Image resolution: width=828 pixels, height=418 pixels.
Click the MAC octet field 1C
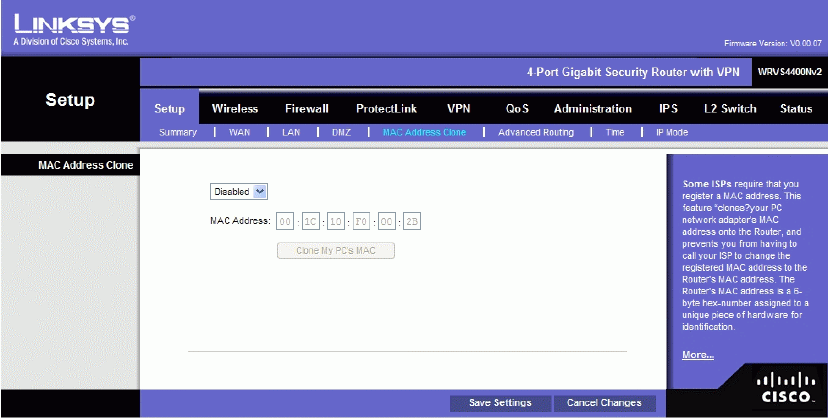310,221
